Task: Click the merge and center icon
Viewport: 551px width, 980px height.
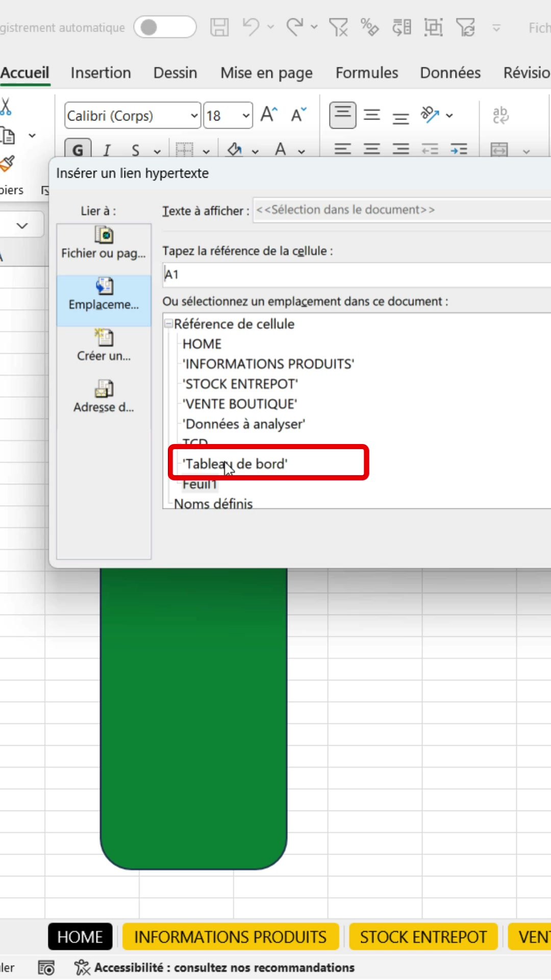Action: pos(499,150)
